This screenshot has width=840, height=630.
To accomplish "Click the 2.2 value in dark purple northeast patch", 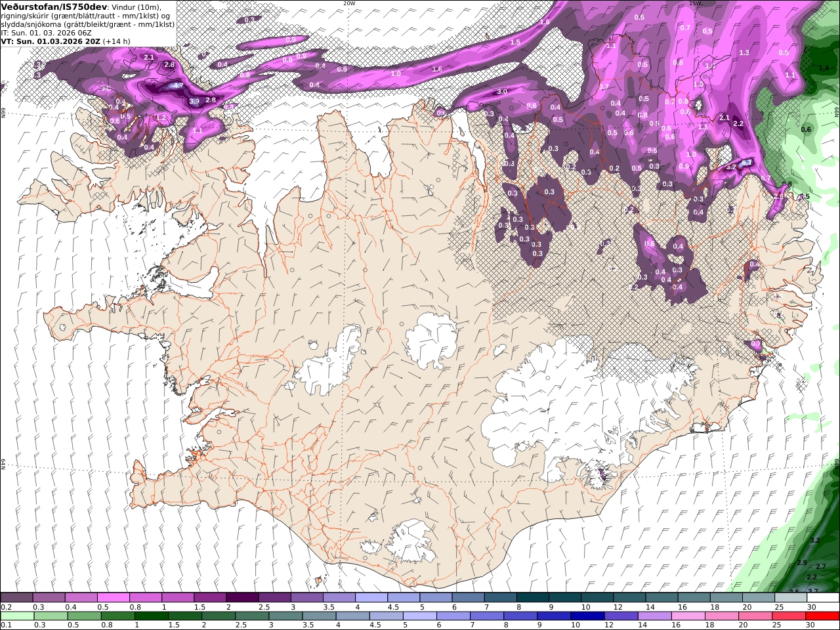I will (738, 123).
